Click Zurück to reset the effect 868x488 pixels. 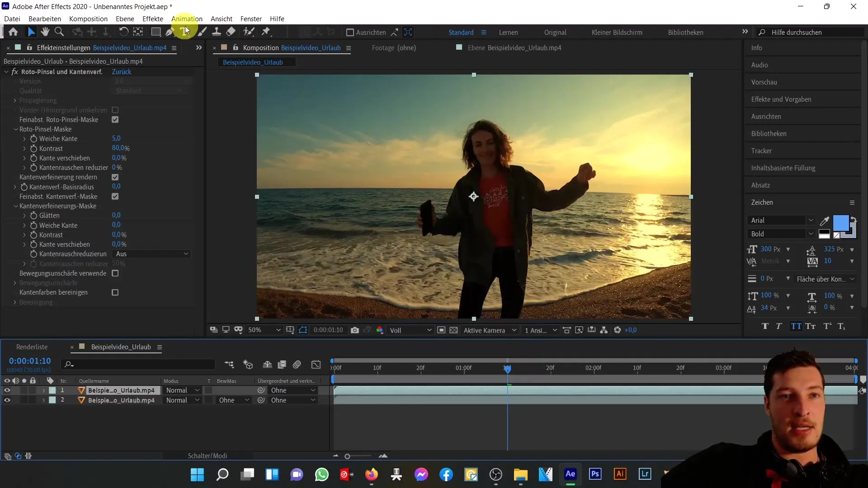click(x=122, y=72)
